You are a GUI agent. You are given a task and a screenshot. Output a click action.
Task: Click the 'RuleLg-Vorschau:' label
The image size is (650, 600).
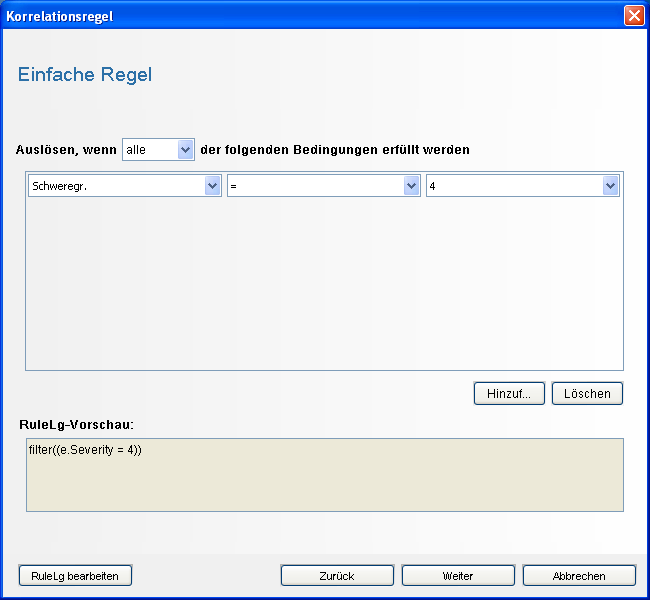tap(77, 425)
